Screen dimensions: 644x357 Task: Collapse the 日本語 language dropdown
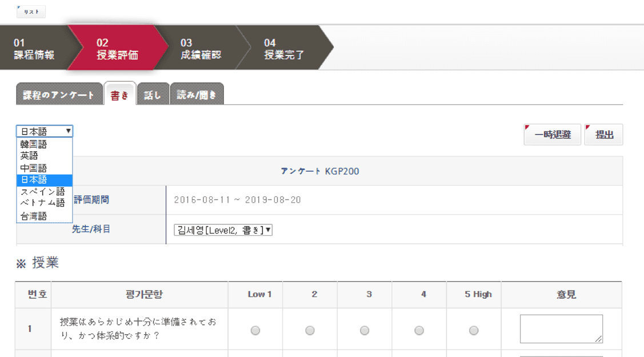[x=45, y=131]
